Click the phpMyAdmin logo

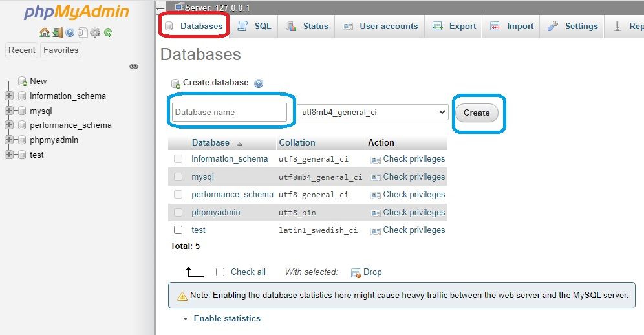[x=76, y=12]
